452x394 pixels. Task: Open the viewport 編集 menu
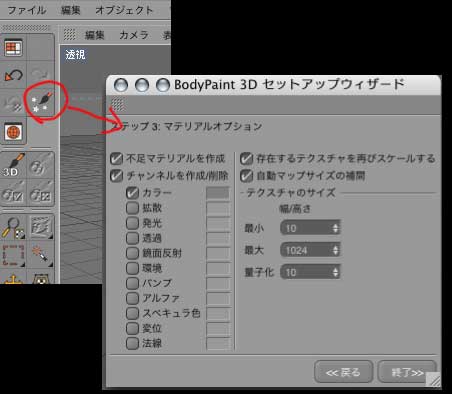[x=95, y=35]
